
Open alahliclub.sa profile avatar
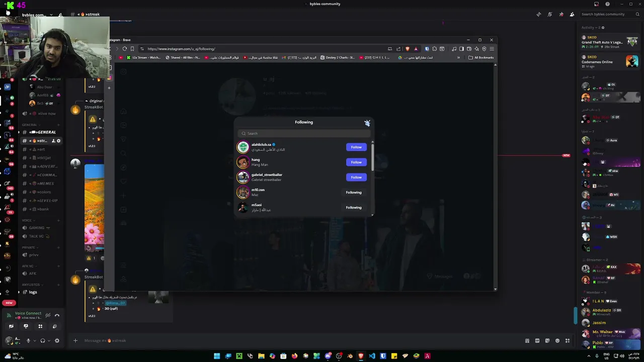[x=243, y=147]
